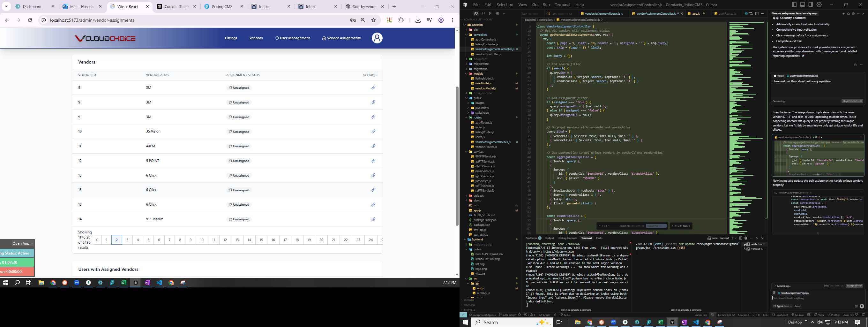
Task: Open vendorsModel.js in explorer tree
Action: [x=486, y=88]
